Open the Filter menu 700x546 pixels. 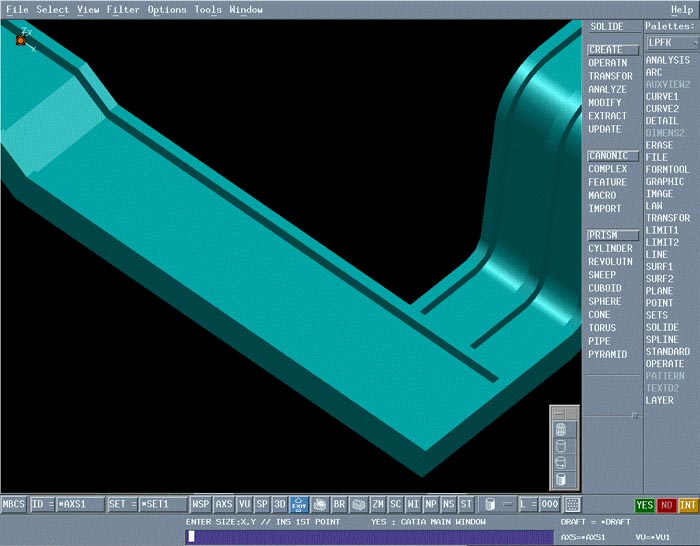click(x=123, y=9)
